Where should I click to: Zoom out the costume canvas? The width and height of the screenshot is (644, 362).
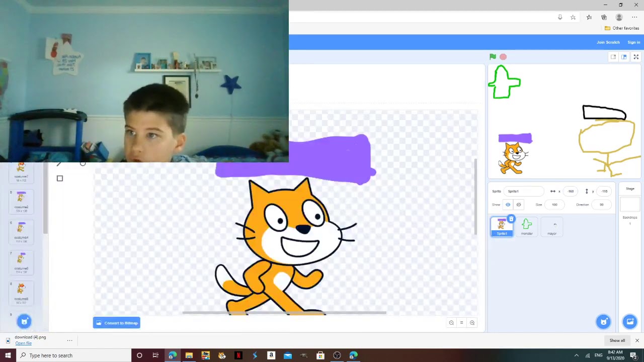pos(451,323)
